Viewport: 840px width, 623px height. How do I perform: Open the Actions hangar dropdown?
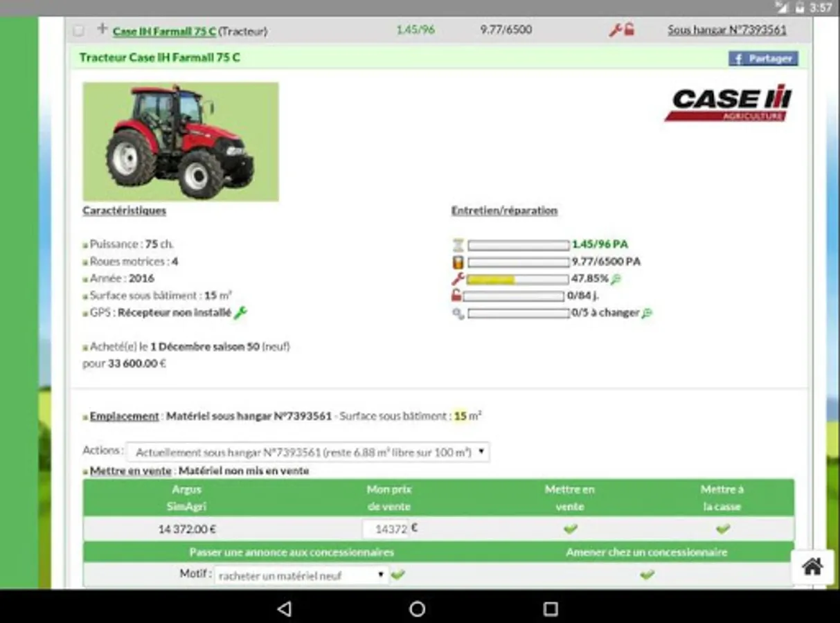(307, 452)
